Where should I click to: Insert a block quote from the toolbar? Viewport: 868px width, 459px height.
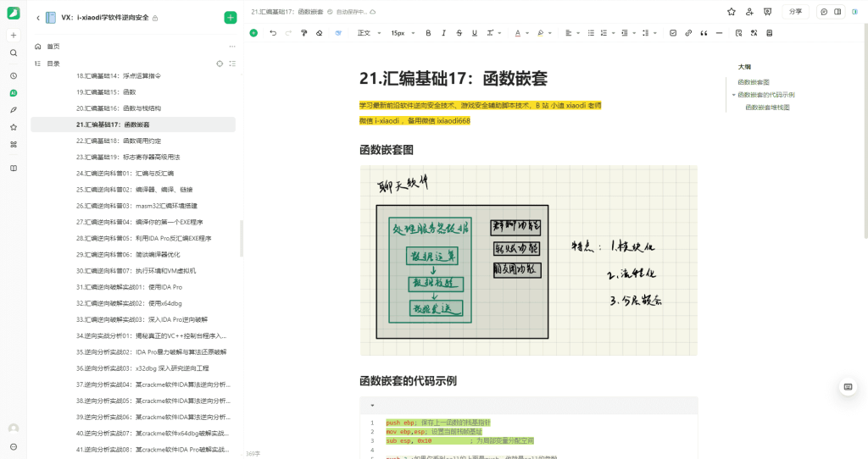[x=703, y=33]
